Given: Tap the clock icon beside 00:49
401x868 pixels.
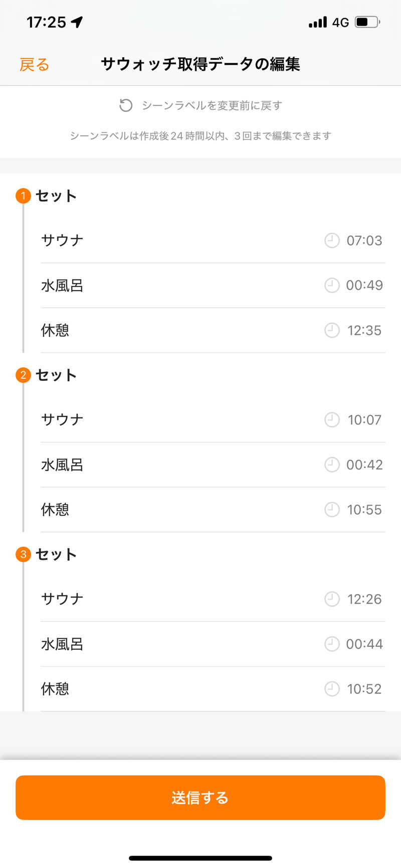Looking at the screenshot, I should [332, 285].
